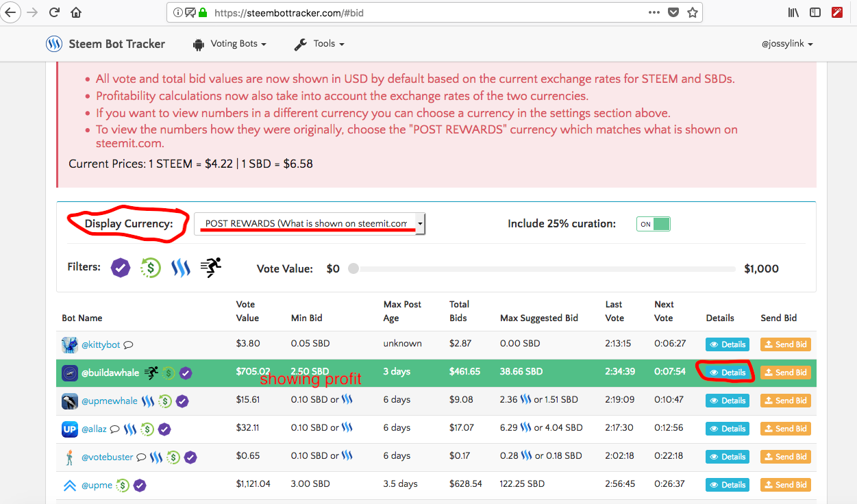Click the red pencil extension icon
Image resolution: width=857 pixels, height=504 pixels.
coord(837,12)
